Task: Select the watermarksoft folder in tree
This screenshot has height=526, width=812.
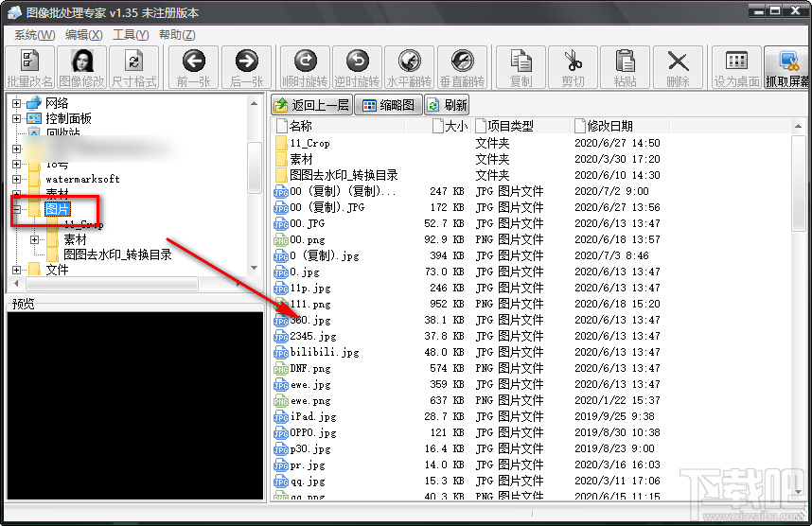Action: pos(83,179)
